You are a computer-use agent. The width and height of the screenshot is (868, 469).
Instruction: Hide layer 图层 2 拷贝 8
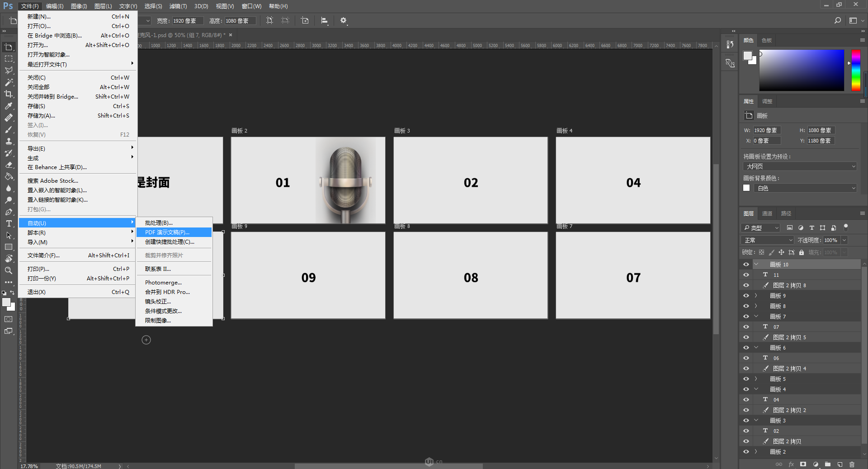coord(746,285)
